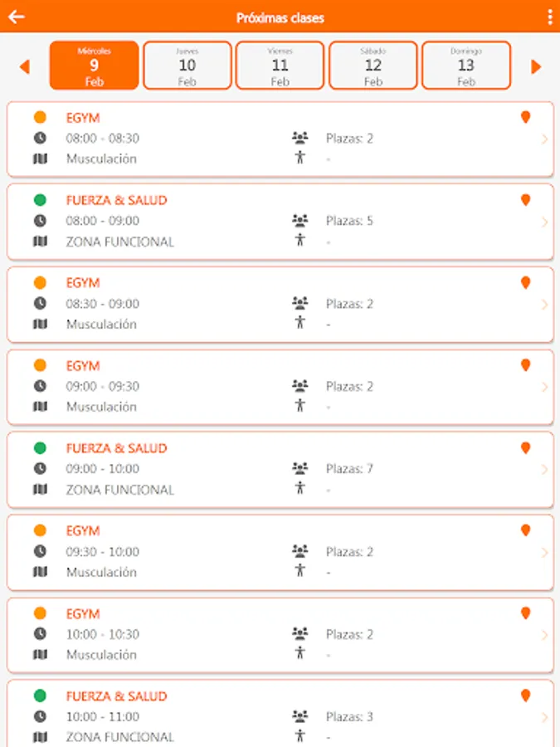560x747 pixels.
Task: Tap location pin on 09:00 FUERZA & SALUD
Action: pos(525,448)
